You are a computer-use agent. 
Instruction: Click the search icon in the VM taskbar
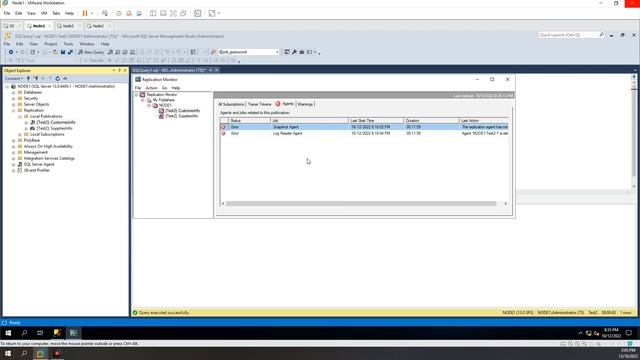(x=24, y=333)
